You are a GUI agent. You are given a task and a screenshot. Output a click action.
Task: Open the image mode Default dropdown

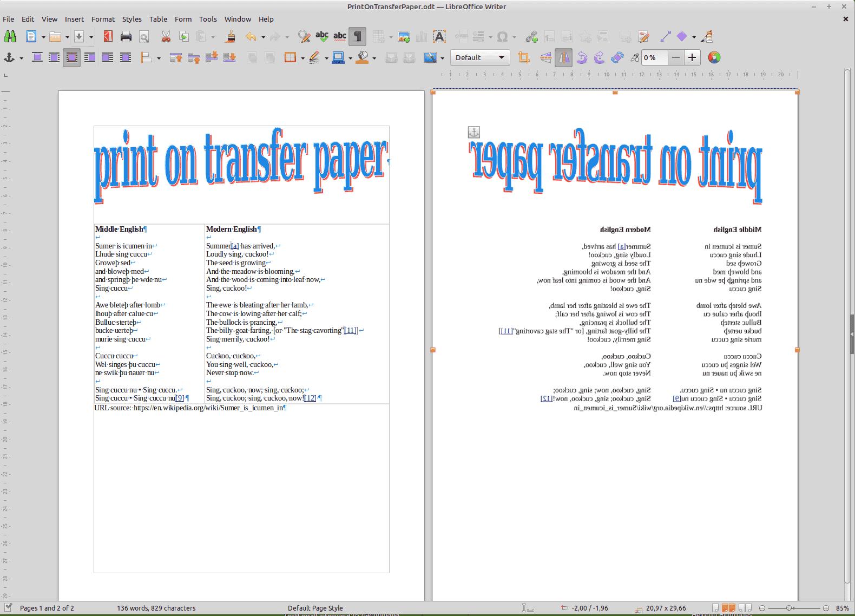480,57
